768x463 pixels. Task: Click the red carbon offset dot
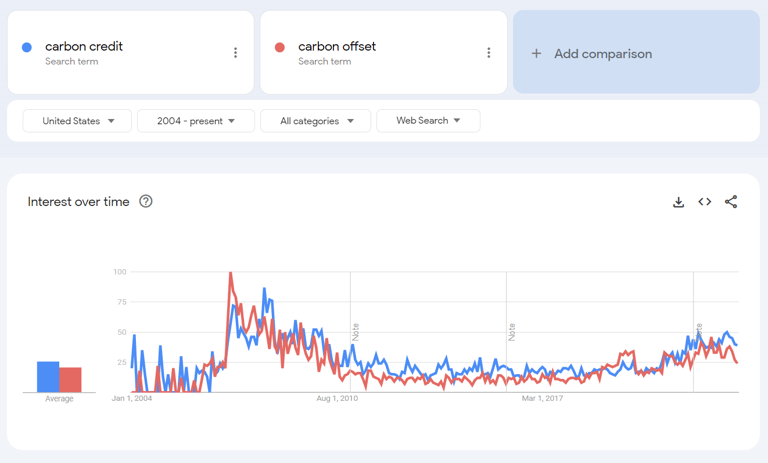click(x=280, y=47)
